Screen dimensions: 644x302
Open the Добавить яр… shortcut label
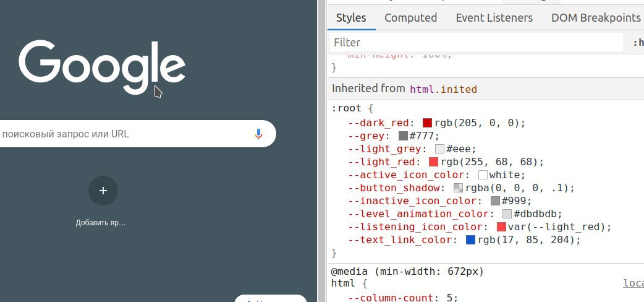(x=101, y=223)
